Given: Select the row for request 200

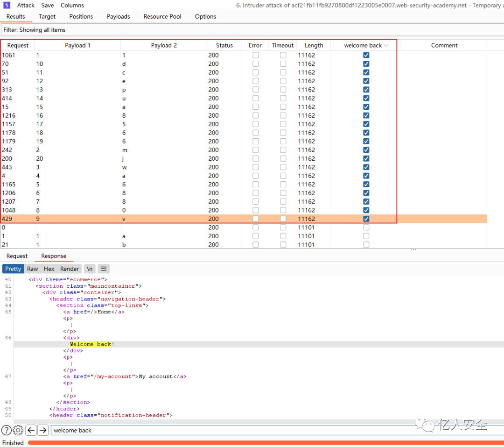Looking at the screenshot, I should pos(244,159).
